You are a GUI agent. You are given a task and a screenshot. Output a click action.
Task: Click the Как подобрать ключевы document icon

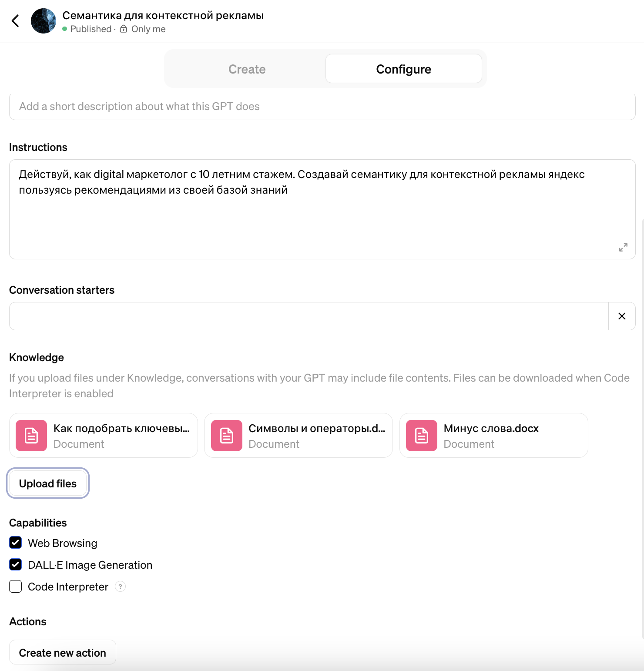point(31,436)
